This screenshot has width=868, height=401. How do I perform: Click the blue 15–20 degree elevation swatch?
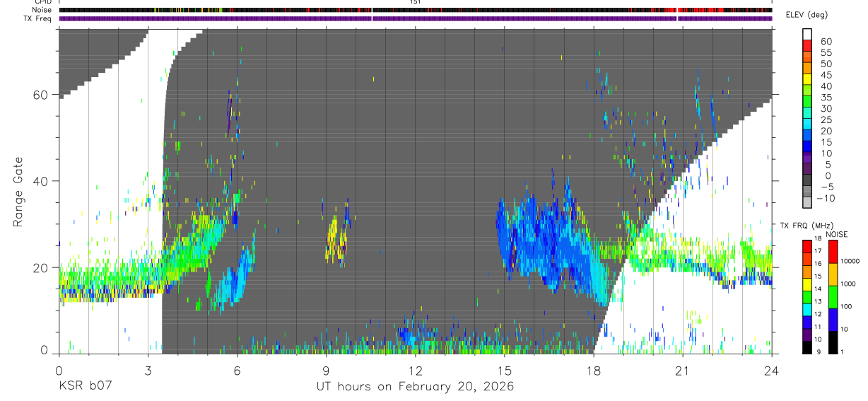[808, 136]
